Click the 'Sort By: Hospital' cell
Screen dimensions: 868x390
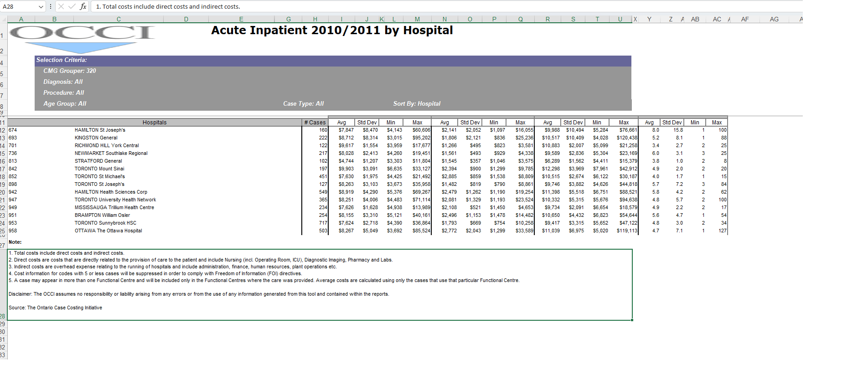coord(417,103)
